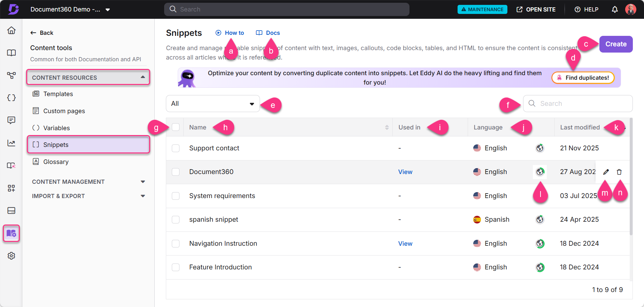Check the System requirements row checkbox
Screen dimensions: 644x307
tap(176, 196)
